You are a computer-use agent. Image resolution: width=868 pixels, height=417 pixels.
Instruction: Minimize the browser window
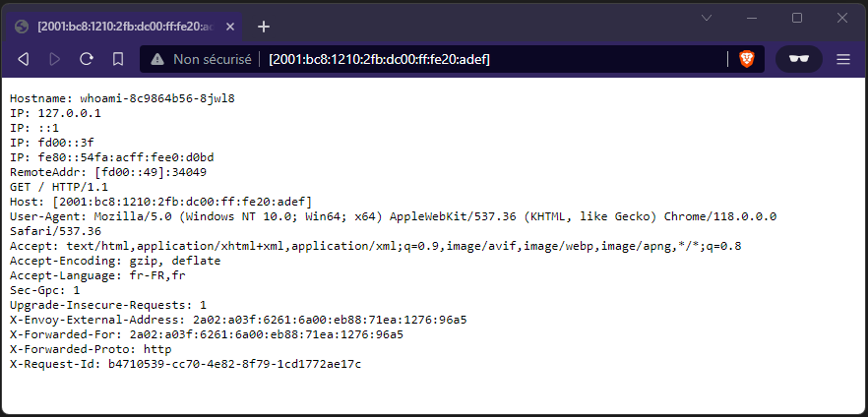click(753, 18)
